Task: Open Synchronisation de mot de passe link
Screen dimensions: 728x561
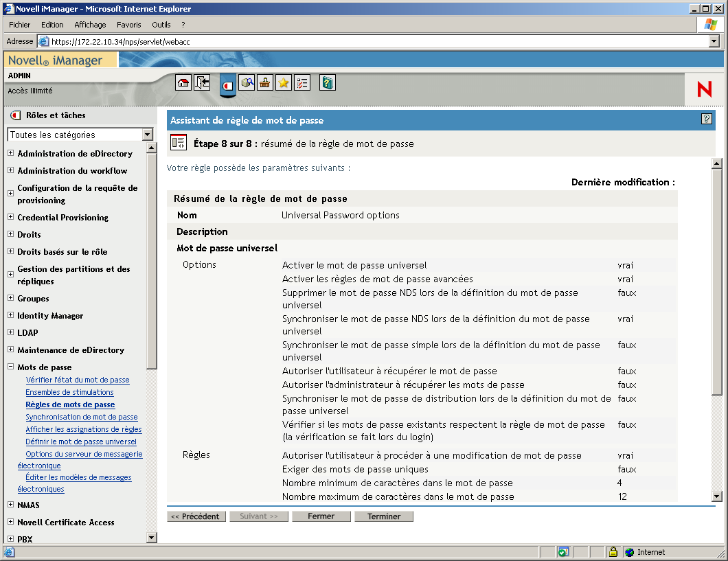Action: [x=82, y=417]
